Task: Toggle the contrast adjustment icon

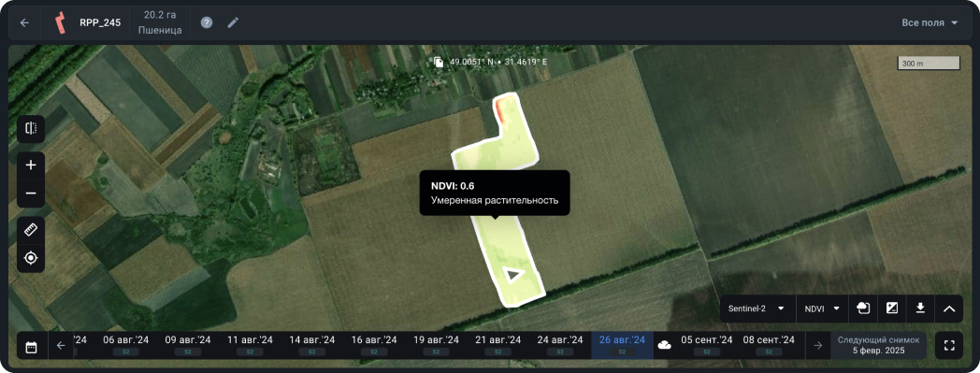Action: (892, 308)
